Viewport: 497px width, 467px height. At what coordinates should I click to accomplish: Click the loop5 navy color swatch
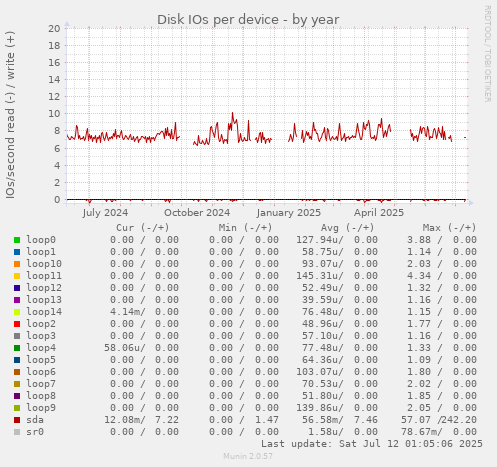click(17, 360)
